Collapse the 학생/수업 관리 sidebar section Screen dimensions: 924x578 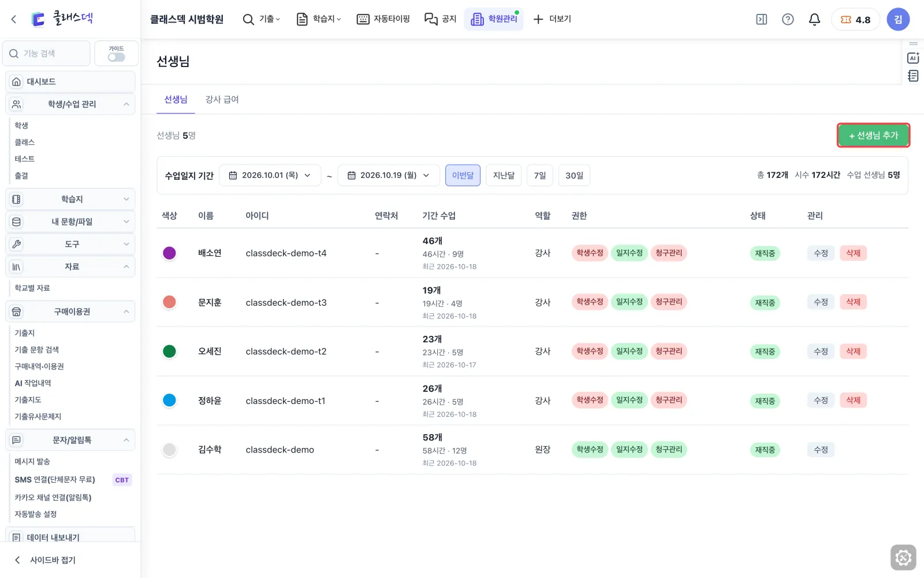click(70, 104)
